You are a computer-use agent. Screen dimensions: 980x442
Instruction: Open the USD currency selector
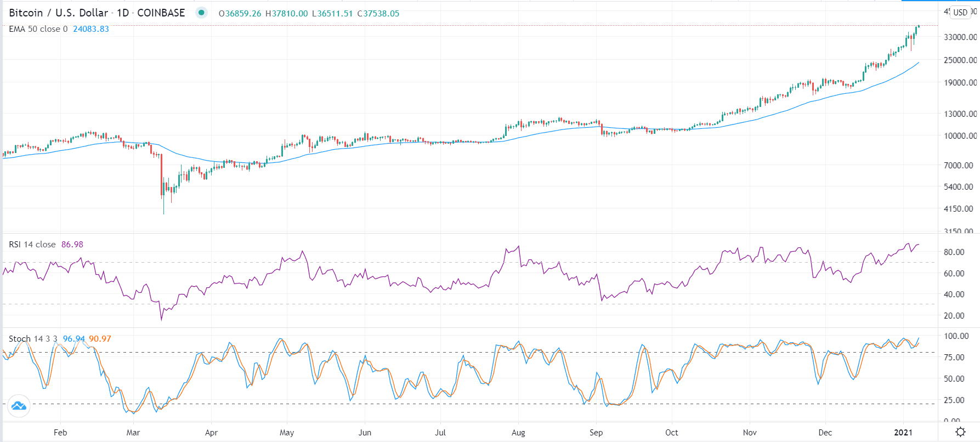pyautogui.click(x=960, y=12)
